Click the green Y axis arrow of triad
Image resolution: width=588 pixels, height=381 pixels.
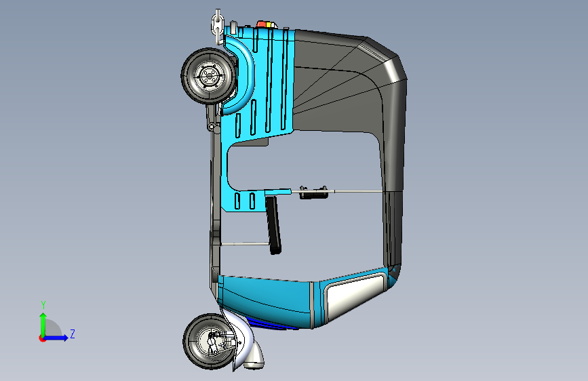click(x=43, y=324)
